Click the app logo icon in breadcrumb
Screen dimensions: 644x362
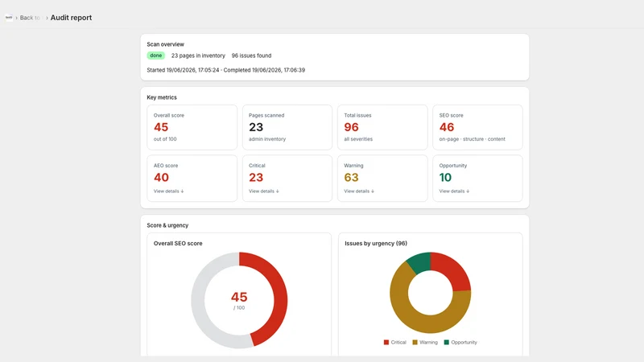coord(9,18)
